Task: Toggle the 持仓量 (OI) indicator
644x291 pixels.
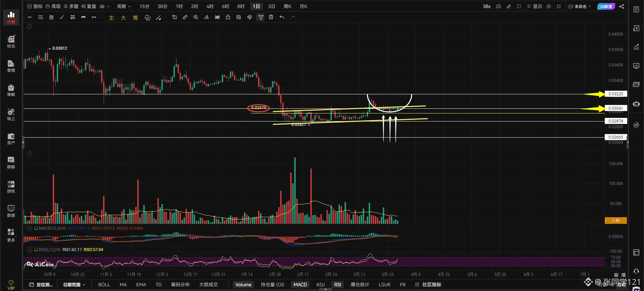Action: point(272,285)
